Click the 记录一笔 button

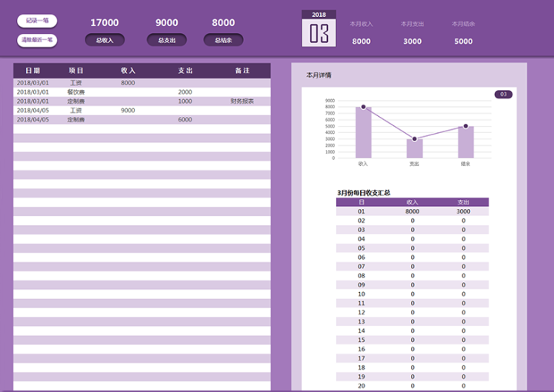point(37,22)
